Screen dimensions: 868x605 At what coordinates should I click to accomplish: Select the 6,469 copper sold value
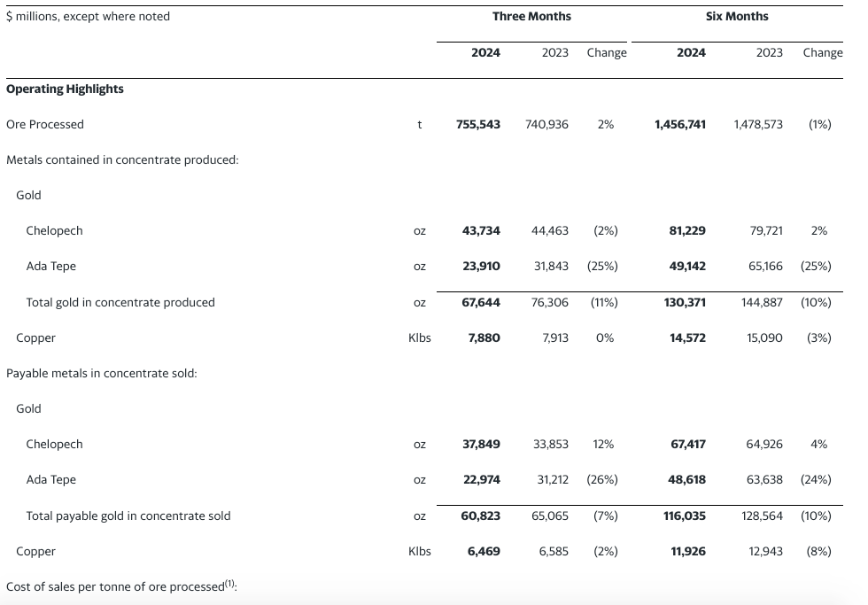pos(484,551)
